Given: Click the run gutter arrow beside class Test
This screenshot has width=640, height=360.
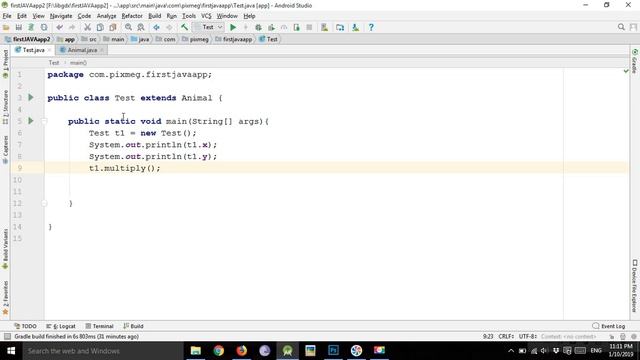Looking at the screenshot, I should pyautogui.click(x=31, y=98).
